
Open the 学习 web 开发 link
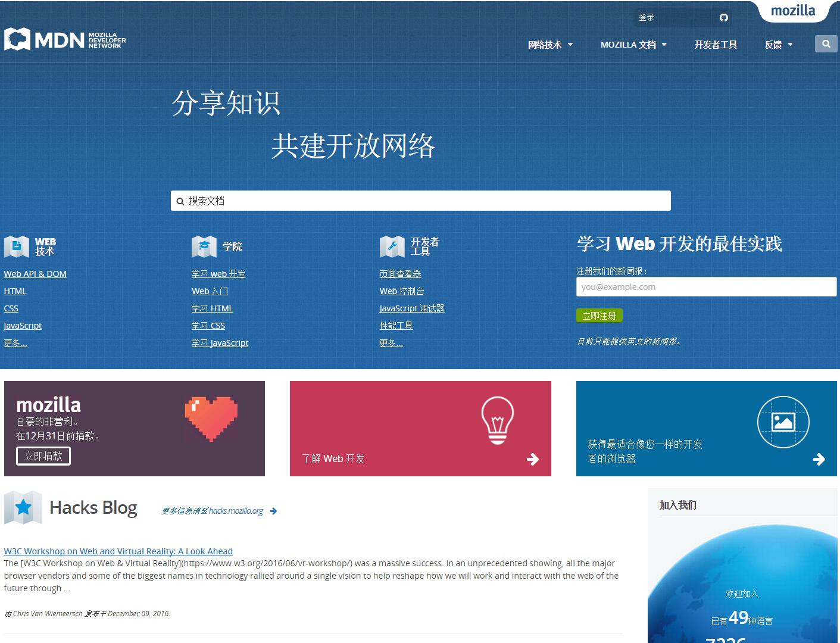pyautogui.click(x=218, y=274)
